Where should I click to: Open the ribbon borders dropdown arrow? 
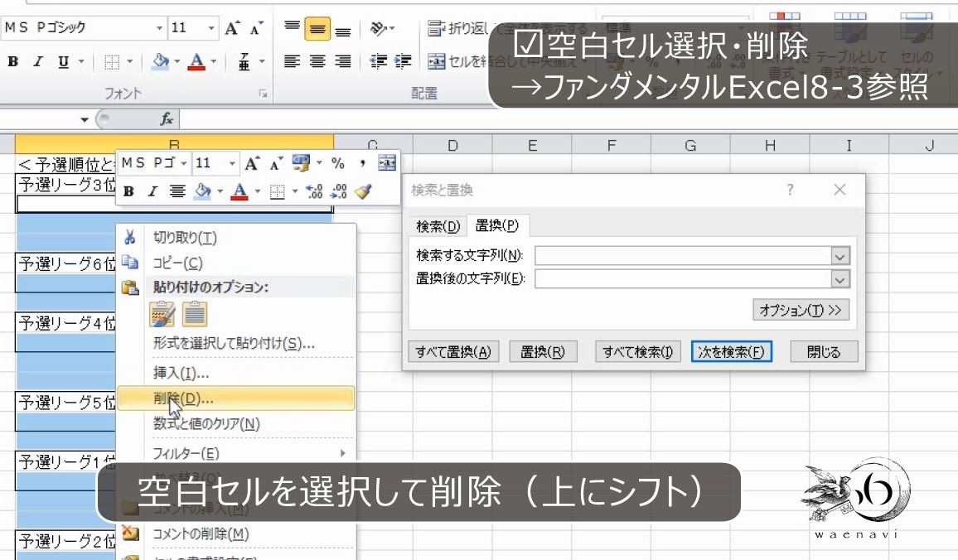pyautogui.click(x=129, y=61)
